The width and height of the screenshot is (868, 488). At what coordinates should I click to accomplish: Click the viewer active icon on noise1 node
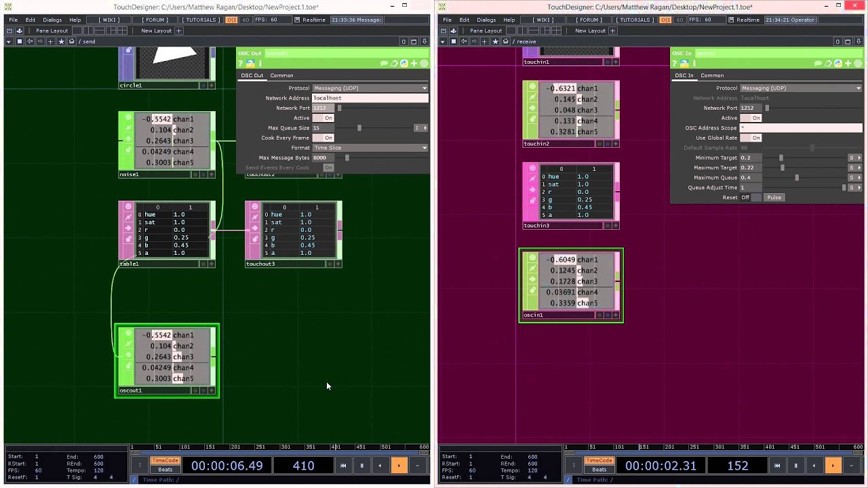point(129,117)
